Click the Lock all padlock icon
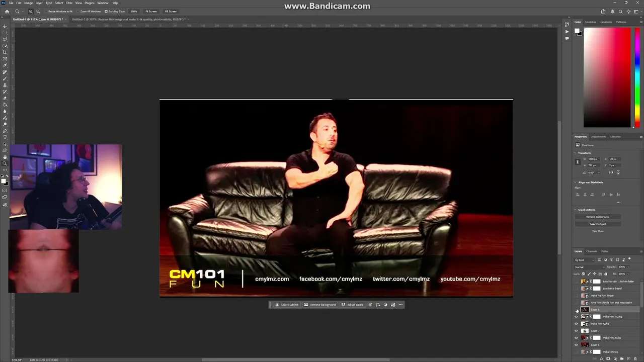 click(x=605, y=274)
